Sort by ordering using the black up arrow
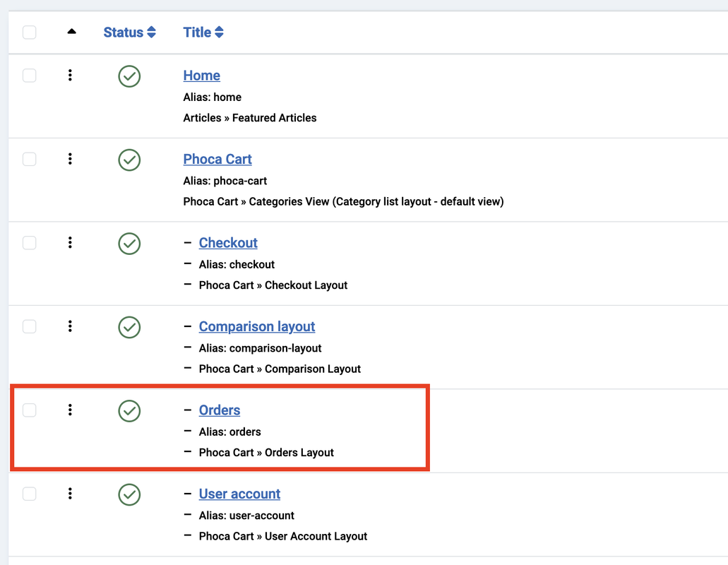728x565 pixels. click(71, 32)
